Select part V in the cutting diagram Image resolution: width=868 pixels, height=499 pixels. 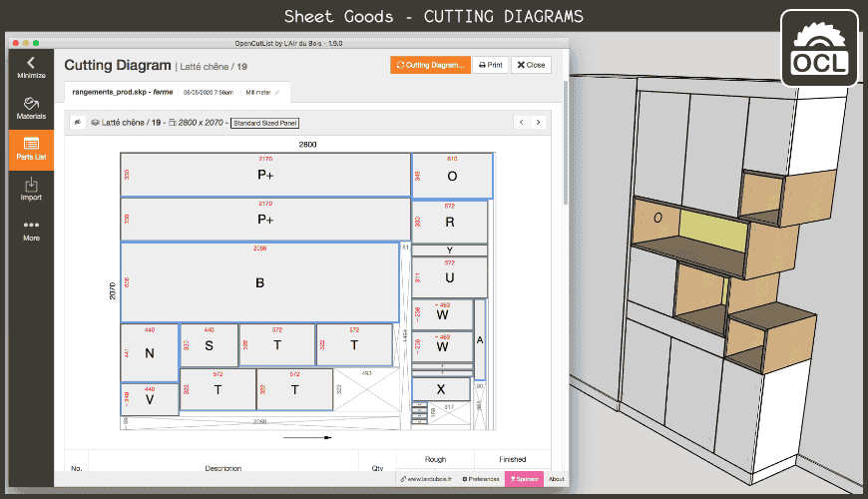(150, 399)
